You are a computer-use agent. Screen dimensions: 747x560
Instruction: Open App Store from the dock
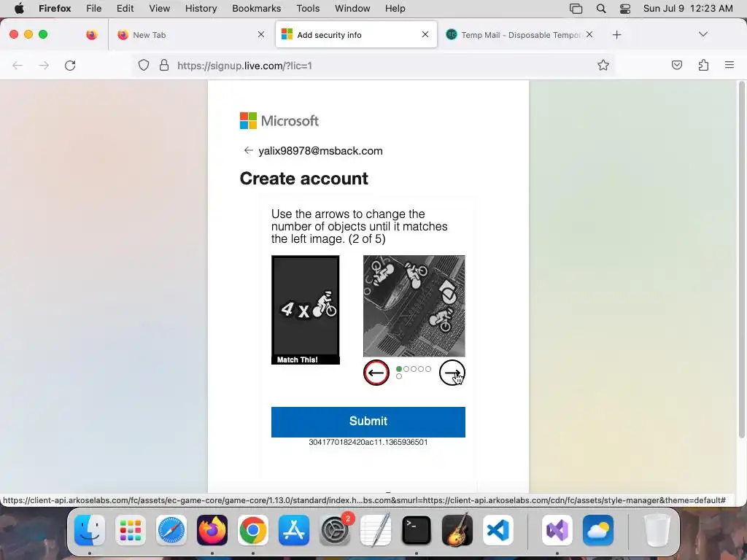294,530
